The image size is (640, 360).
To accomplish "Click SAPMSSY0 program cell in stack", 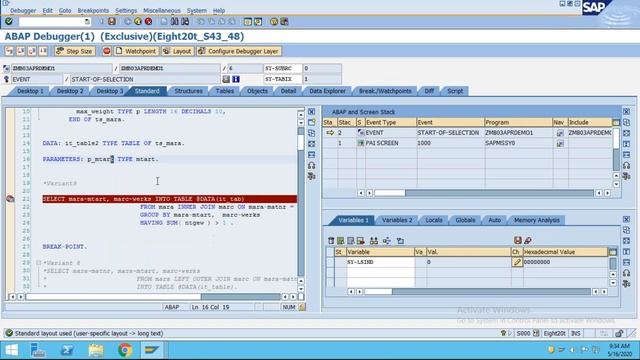I will 518,143.
